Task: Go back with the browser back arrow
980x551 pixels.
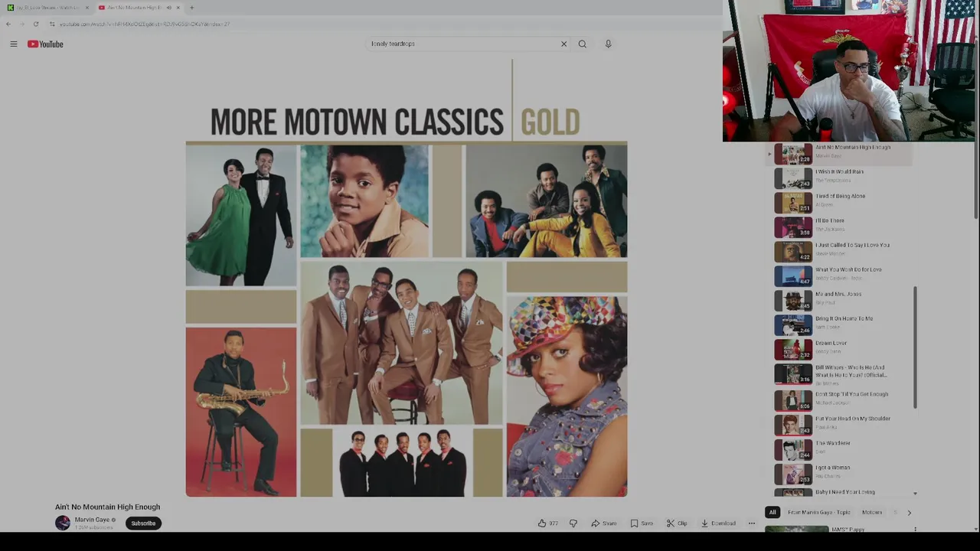Action: point(8,24)
